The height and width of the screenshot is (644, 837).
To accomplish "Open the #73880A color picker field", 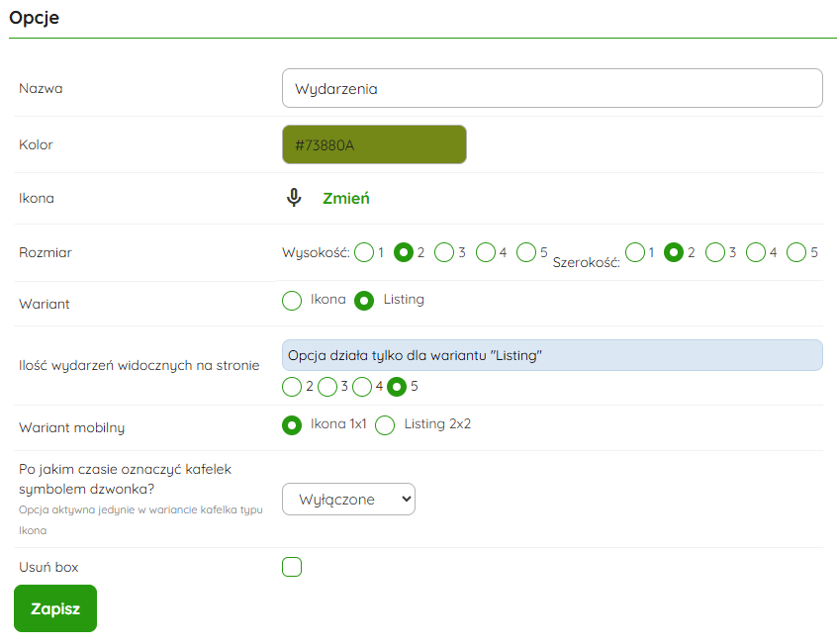I will (x=374, y=144).
